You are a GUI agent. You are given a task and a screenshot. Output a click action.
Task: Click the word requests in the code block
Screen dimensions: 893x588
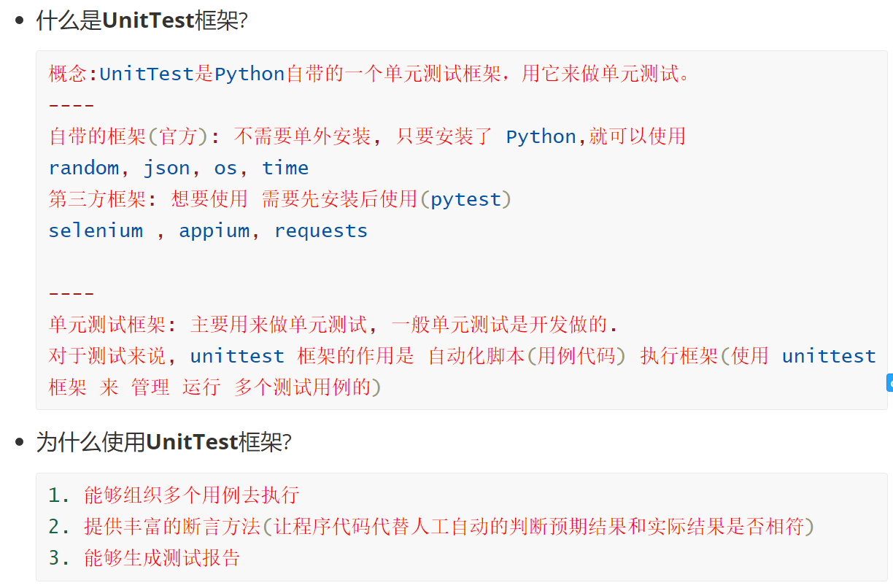tap(321, 231)
